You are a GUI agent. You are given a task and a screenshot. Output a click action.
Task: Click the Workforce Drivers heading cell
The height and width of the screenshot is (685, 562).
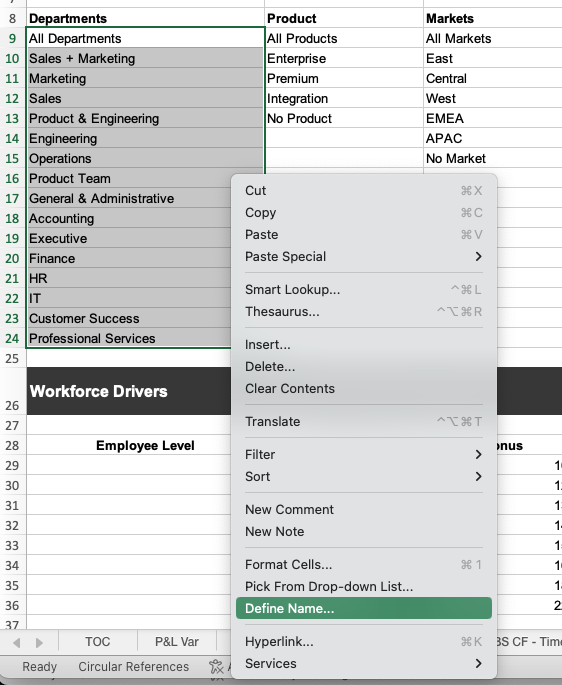(129, 391)
